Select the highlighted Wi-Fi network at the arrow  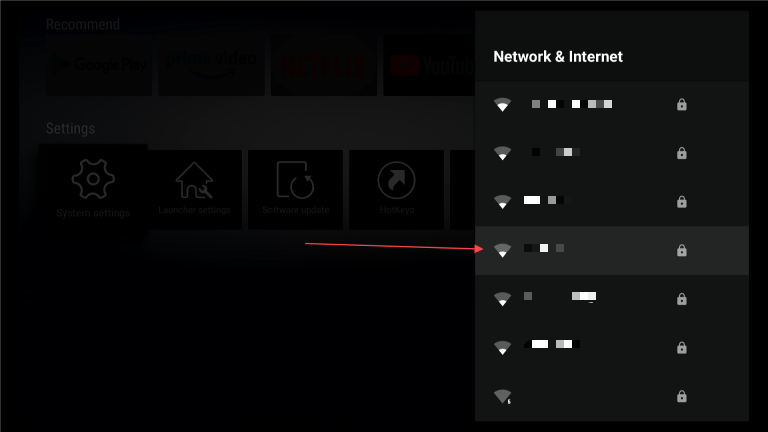click(x=612, y=250)
